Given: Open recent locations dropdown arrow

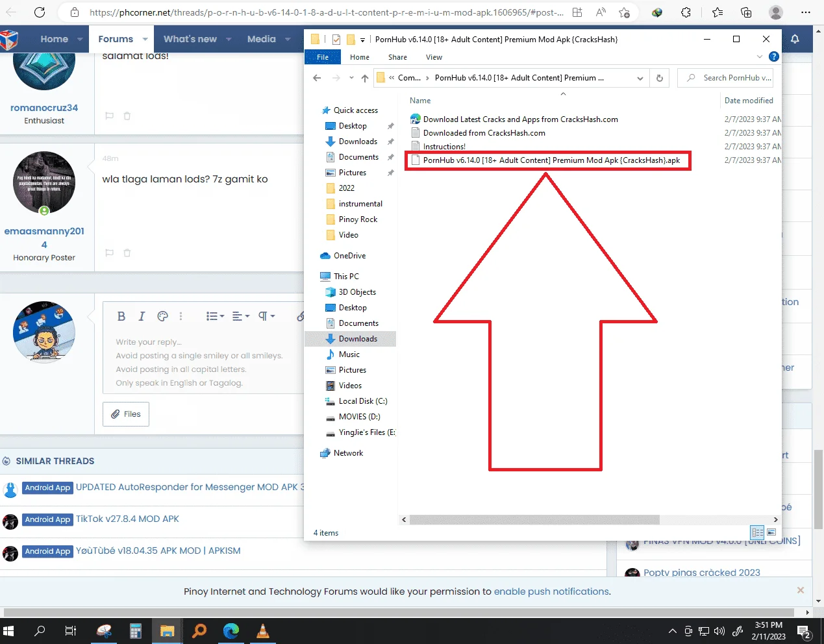Looking at the screenshot, I should pyautogui.click(x=351, y=78).
